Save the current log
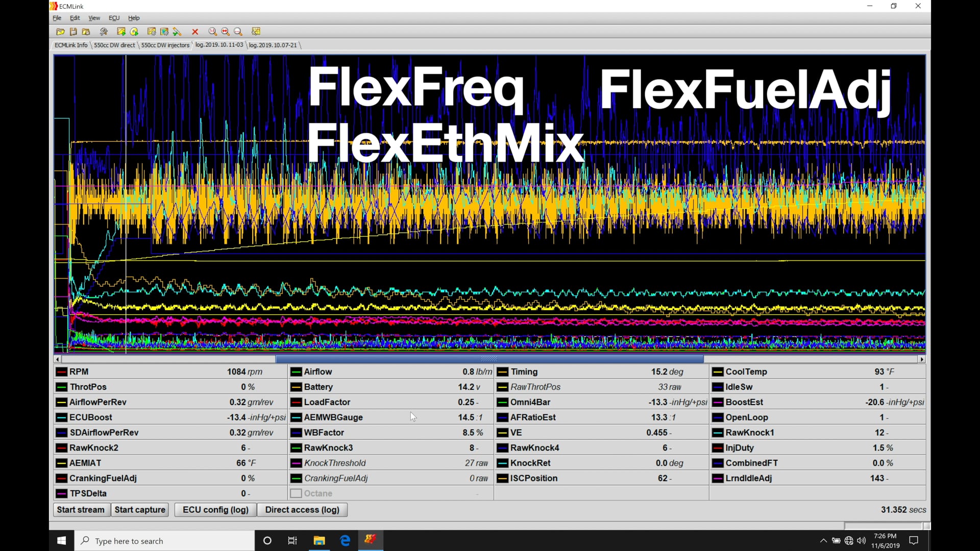This screenshot has width=980, height=551. coord(73,31)
